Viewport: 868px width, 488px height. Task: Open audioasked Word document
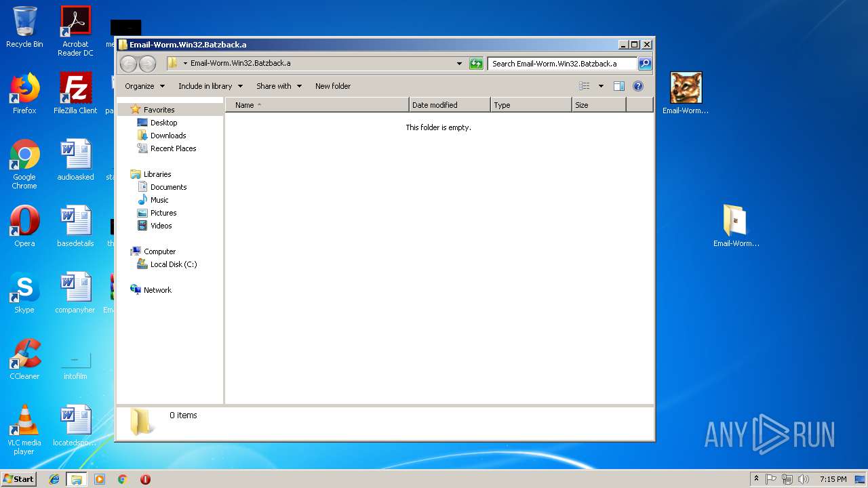(75, 160)
